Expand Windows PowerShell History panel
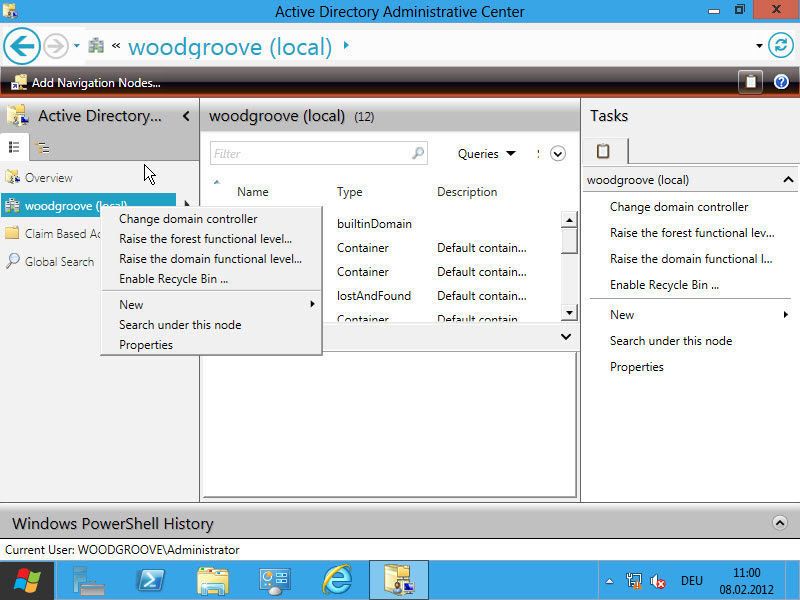800x600 pixels. coord(780,522)
